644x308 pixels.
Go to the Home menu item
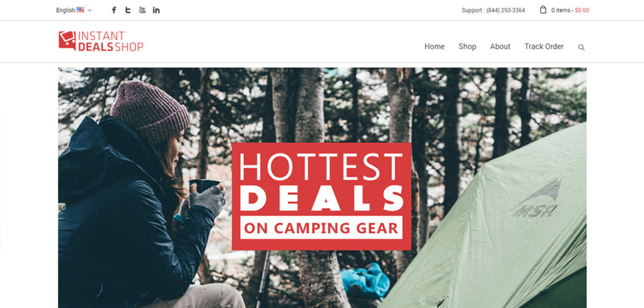coord(435,46)
